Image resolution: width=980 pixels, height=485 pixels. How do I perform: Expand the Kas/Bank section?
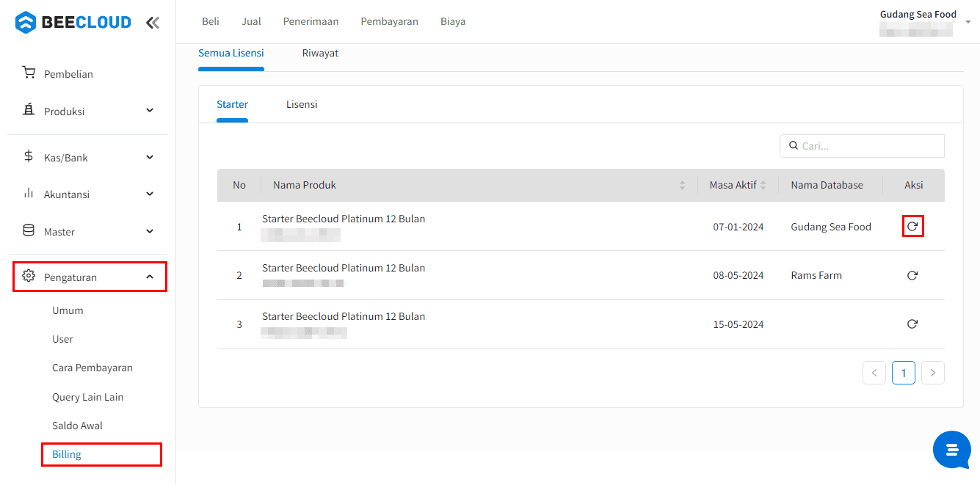coord(88,157)
